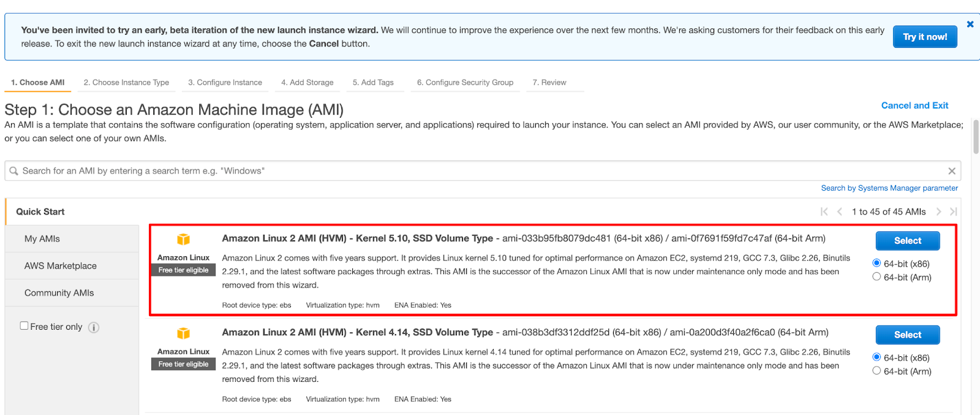Click the Kernel 4.14 AMI title text
This screenshot has width=980, height=415.
coord(358,332)
